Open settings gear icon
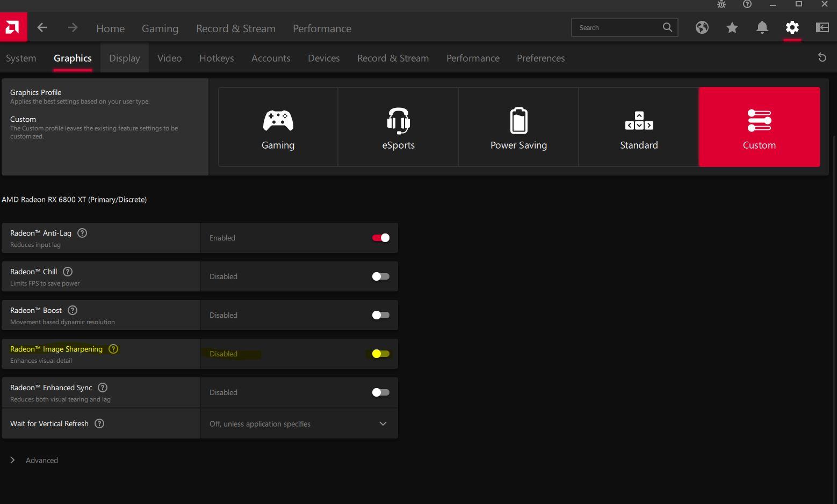 pyautogui.click(x=792, y=27)
